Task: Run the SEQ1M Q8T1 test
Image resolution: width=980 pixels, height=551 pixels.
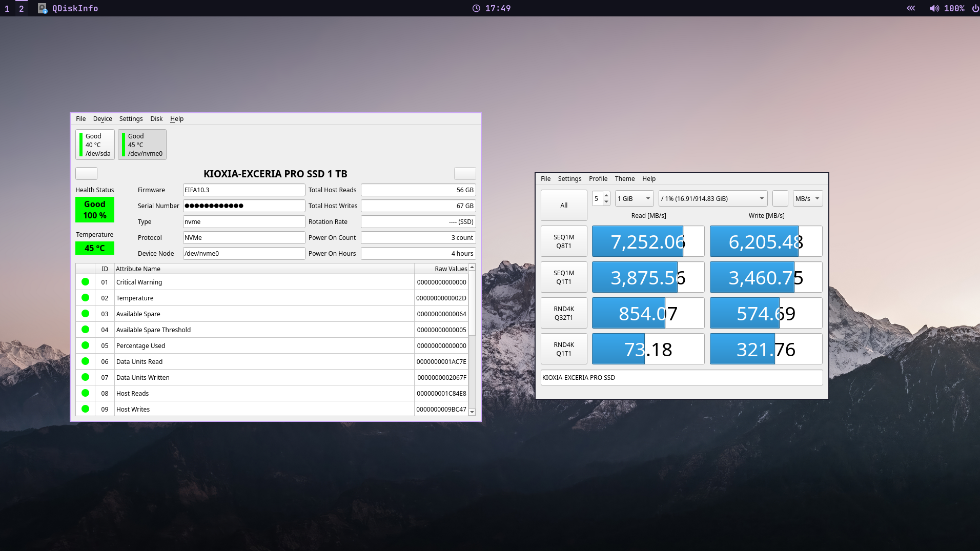Action: pos(564,241)
